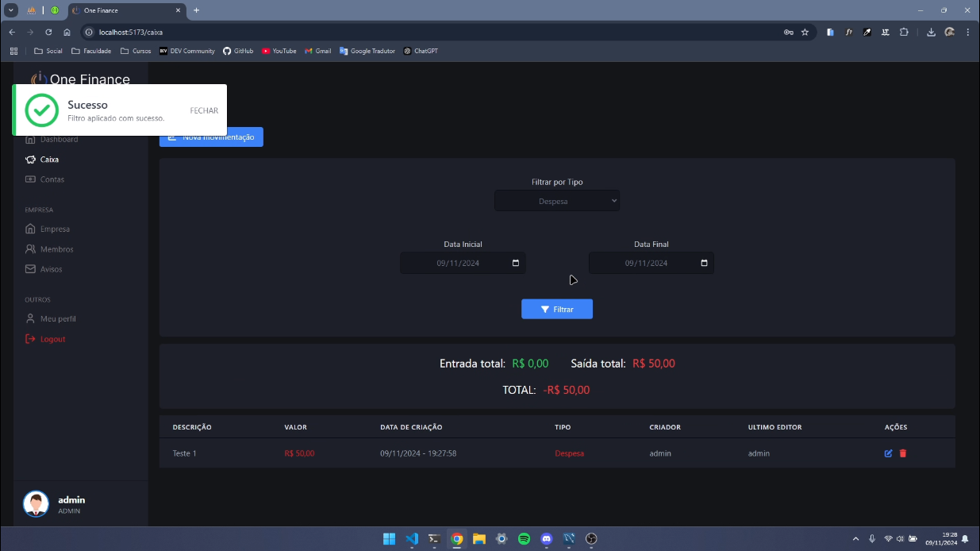Open the Gmail bookmark
Screen dimensions: 980x551
click(318, 51)
